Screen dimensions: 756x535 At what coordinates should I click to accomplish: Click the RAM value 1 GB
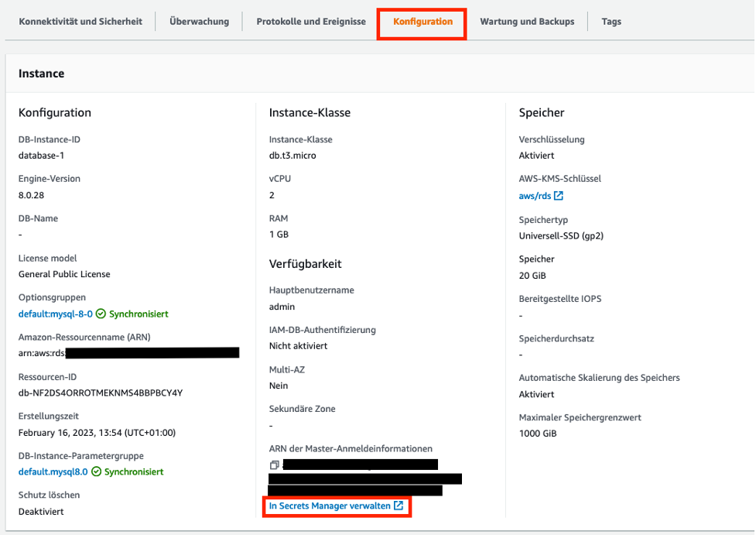pos(279,235)
